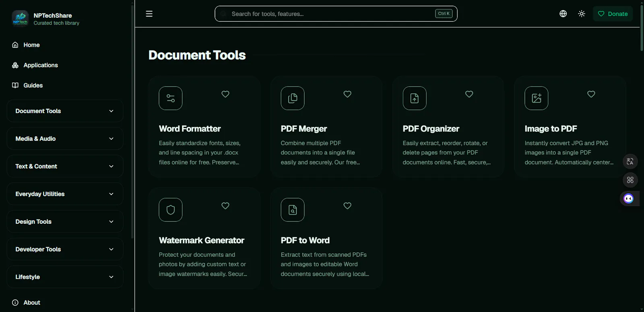Open the PDF Merger tool icon

pos(293,98)
